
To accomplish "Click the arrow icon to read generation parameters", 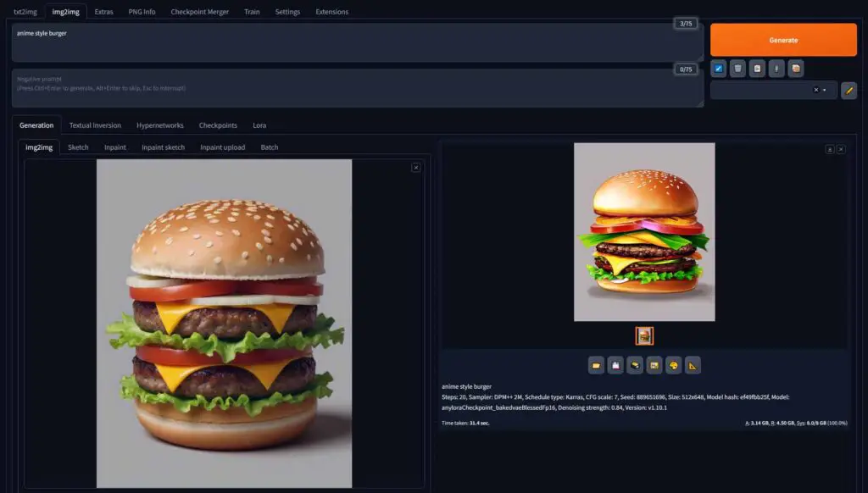I will [x=719, y=69].
